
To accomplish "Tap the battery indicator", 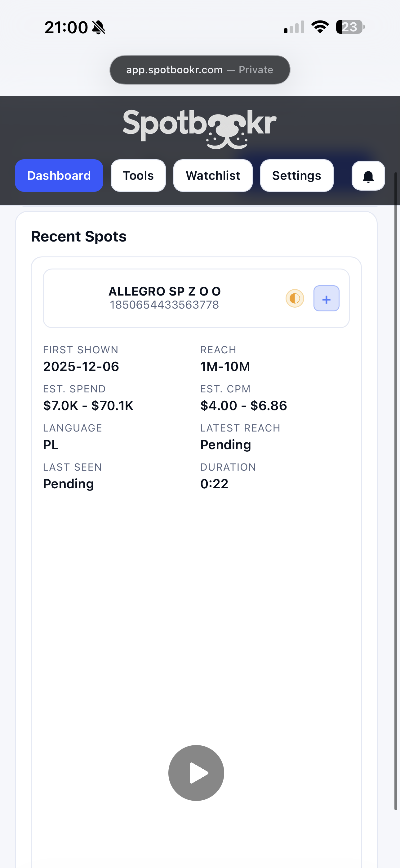I will tap(350, 27).
